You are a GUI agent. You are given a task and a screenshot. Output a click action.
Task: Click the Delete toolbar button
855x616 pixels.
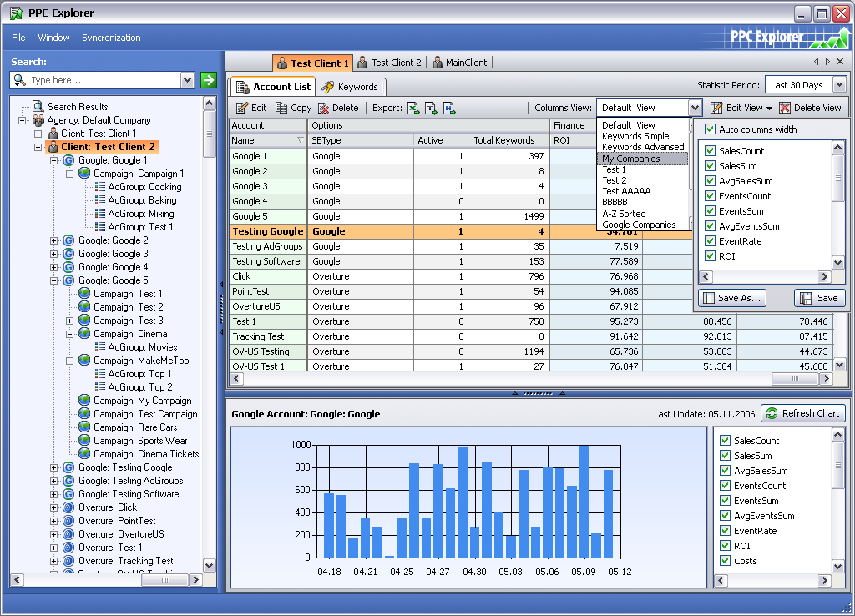click(x=338, y=108)
